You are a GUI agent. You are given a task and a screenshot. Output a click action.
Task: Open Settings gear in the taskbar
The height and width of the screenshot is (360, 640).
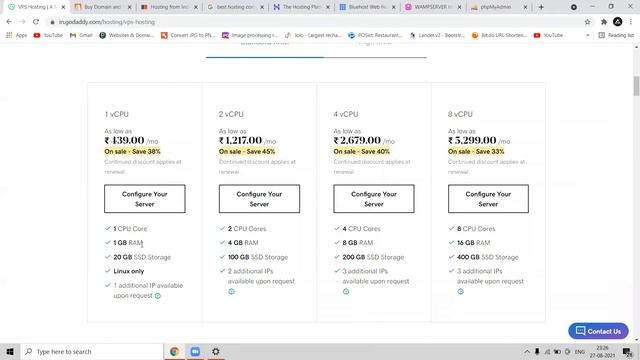tap(216, 351)
